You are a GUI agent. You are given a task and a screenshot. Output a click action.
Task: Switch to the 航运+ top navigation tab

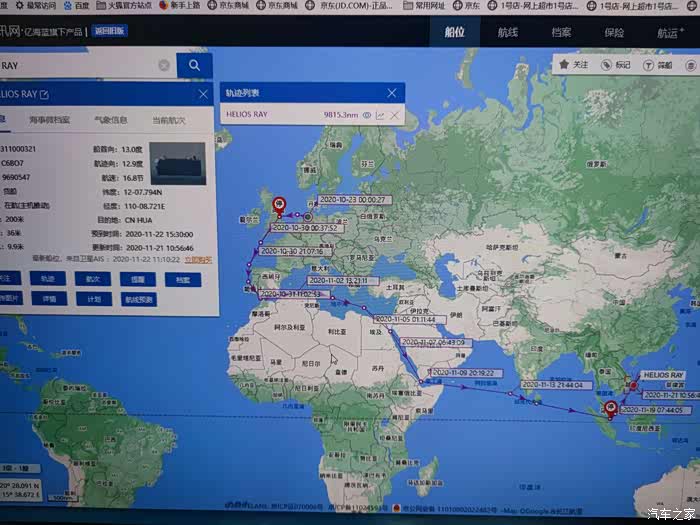click(x=670, y=33)
